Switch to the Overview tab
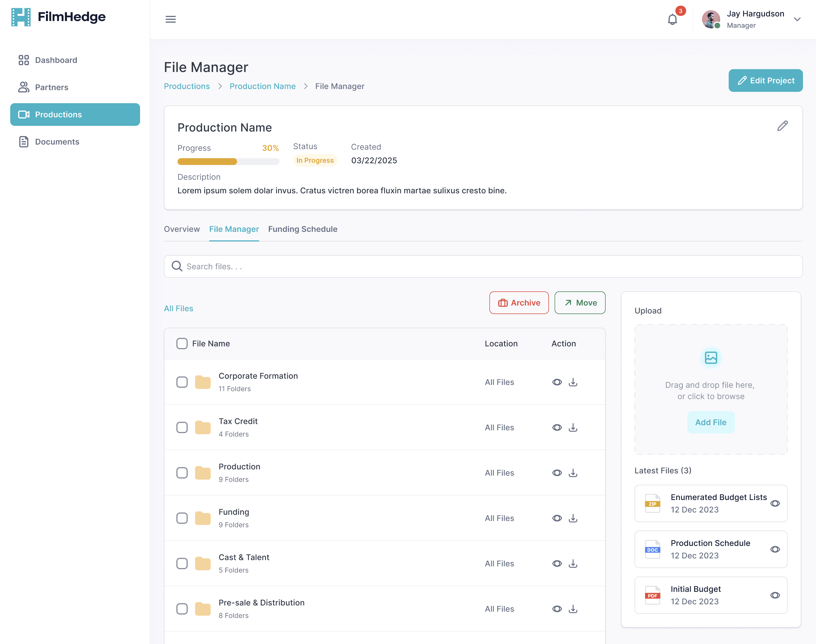This screenshot has width=816, height=644. [182, 229]
